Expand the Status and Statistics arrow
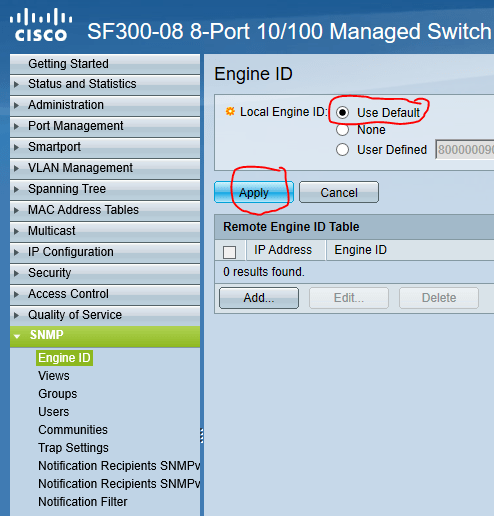This screenshot has height=516, width=494. pyautogui.click(x=16, y=84)
